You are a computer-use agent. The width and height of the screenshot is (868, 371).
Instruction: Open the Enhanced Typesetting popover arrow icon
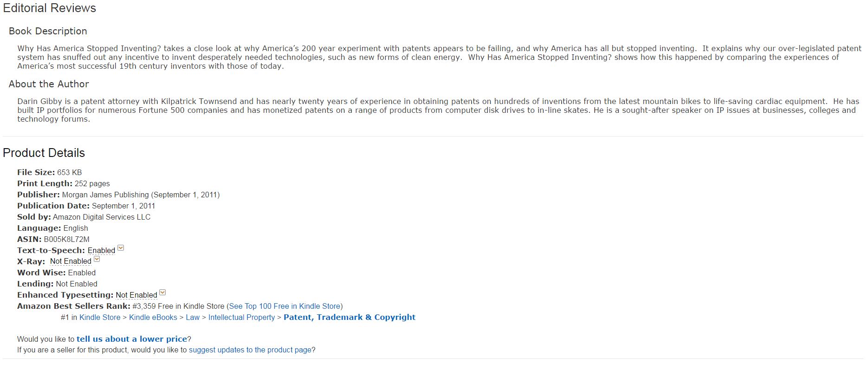[162, 293]
